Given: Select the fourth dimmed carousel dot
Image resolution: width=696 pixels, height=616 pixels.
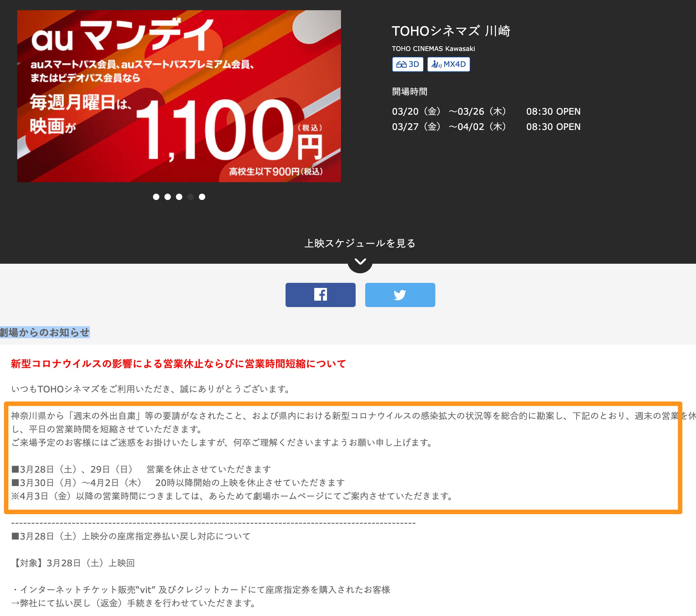Looking at the screenshot, I should click(x=191, y=197).
